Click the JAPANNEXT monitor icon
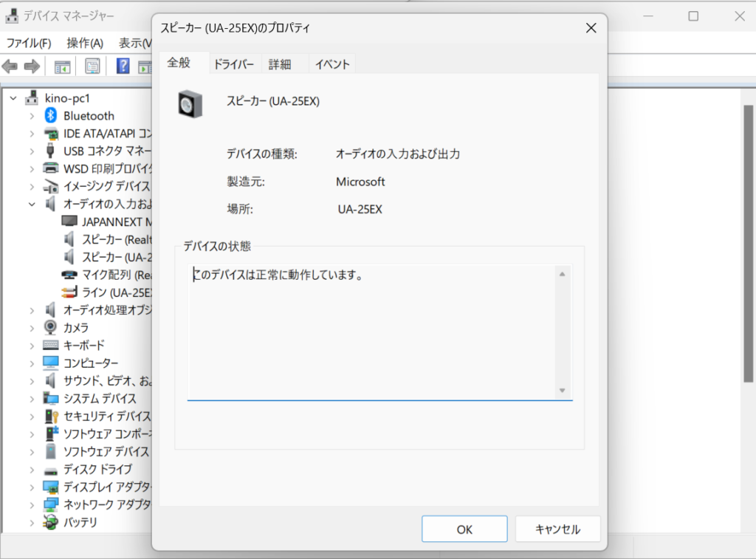The image size is (756, 559). pyautogui.click(x=69, y=222)
